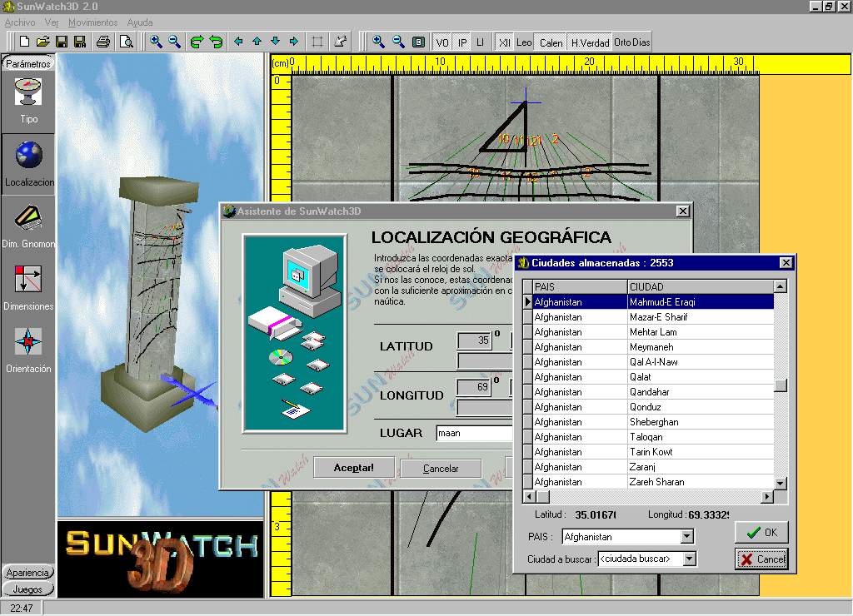
Task: Click the Print icon in toolbar
Action: [103, 42]
